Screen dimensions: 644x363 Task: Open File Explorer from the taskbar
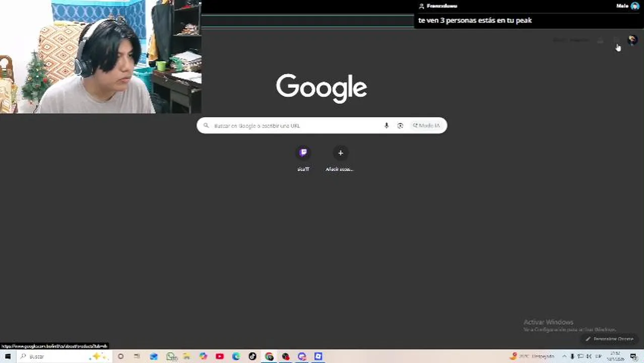[x=186, y=356]
